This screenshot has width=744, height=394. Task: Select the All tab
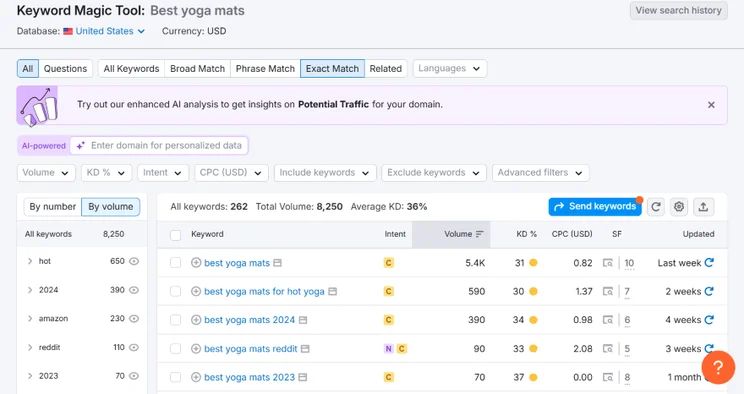click(x=28, y=69)
